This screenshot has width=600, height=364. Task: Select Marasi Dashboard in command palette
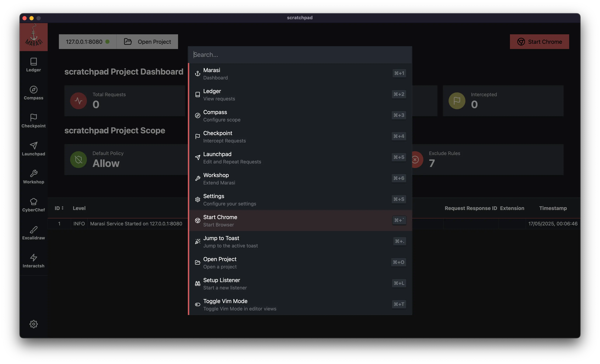pyautogui.click(x=301, y=74)
